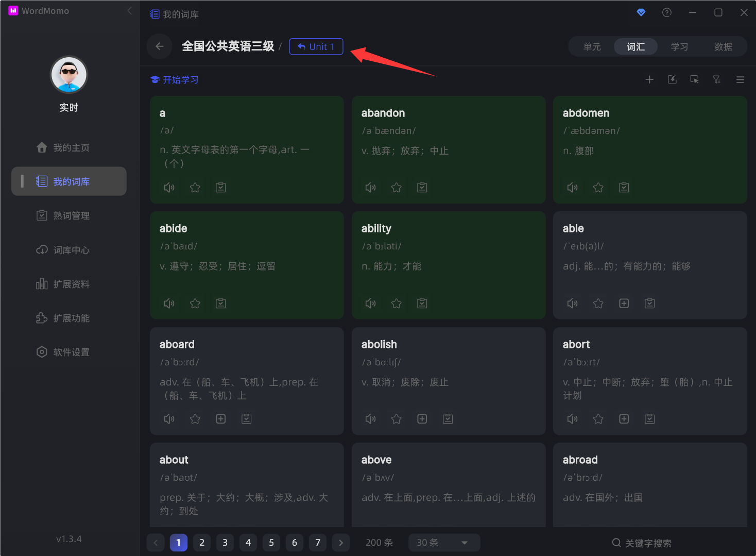Image resolution: width=756 pixels, height=556 pixels.
Task: Open 我的主页 in the sidebar
Action: pos(69,147)
